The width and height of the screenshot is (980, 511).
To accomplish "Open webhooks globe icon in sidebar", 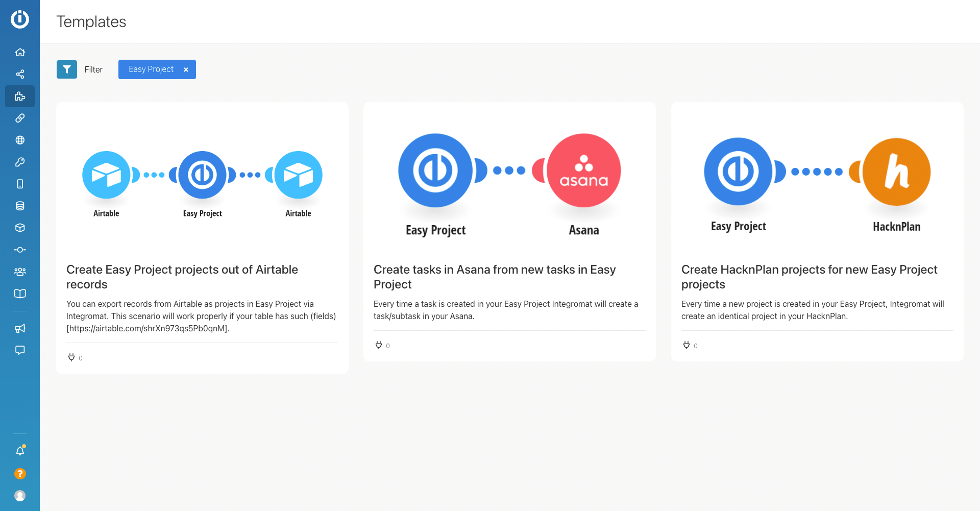I will pyautogui.click(x=20, y=140).
